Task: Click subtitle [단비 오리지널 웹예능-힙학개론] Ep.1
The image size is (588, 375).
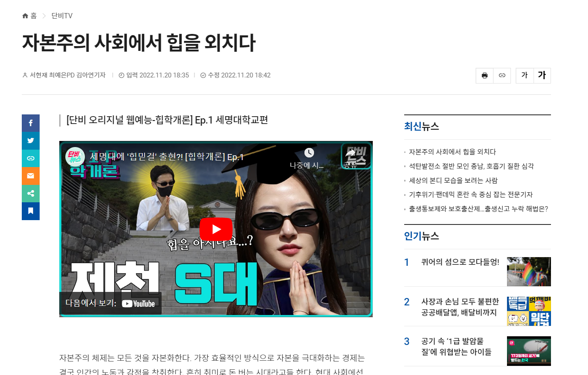Action: (167, 120)
